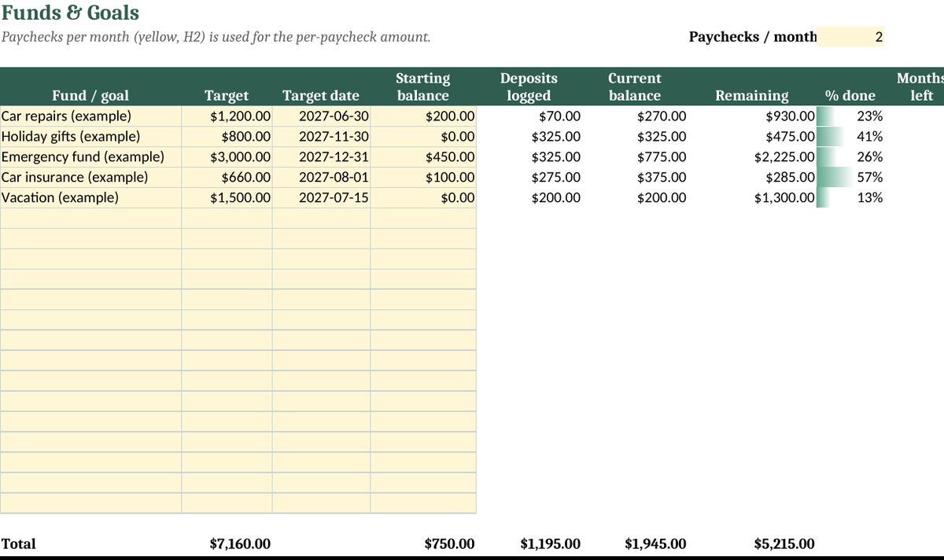Select the $750.00 total starting balance
Screen dimensions: 944x560
click(449, 544)
